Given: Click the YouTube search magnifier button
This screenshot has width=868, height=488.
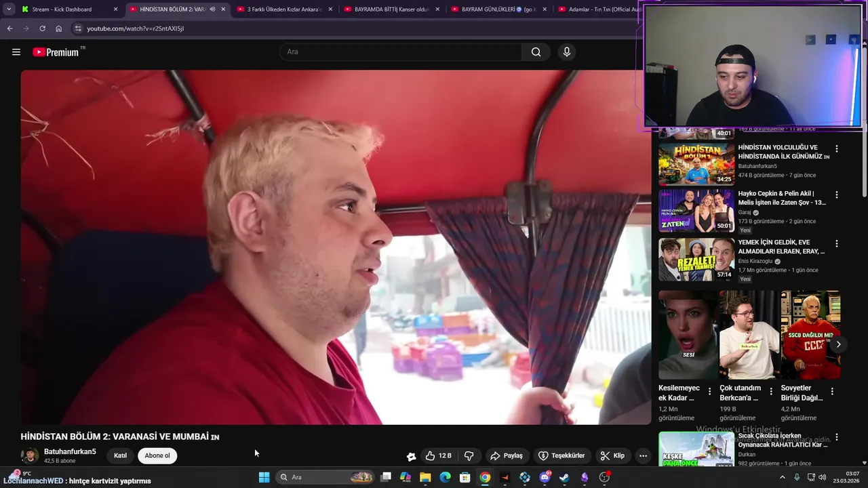Looking at the screenshot, I should (536, 52).
